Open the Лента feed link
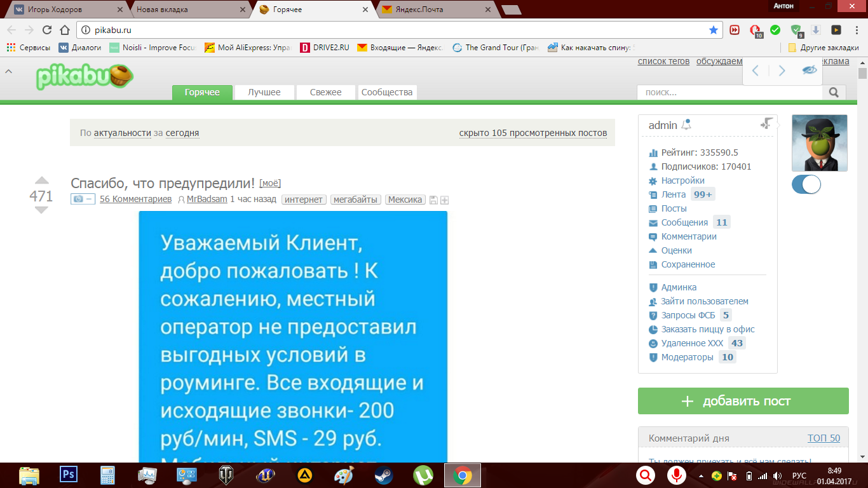Screen dimensions: 868x488 (674, 194)
